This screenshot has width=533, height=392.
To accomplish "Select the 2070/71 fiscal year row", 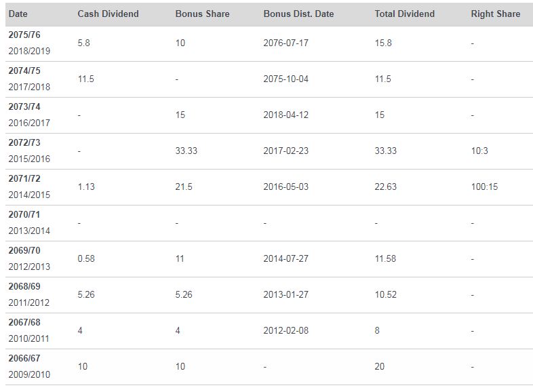I will coord(269,223).
